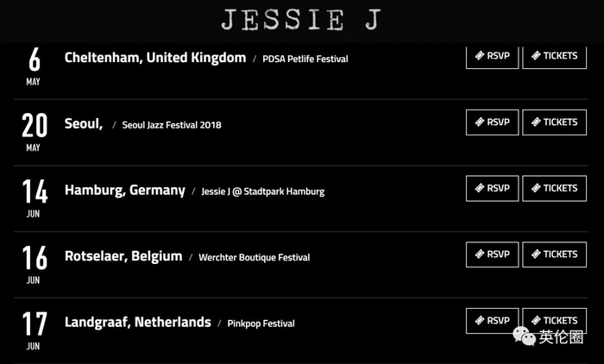Get TICKETS for Stadtpark Hamburg show
Screen dimensions: 604x364
click(x=554, y=188)
